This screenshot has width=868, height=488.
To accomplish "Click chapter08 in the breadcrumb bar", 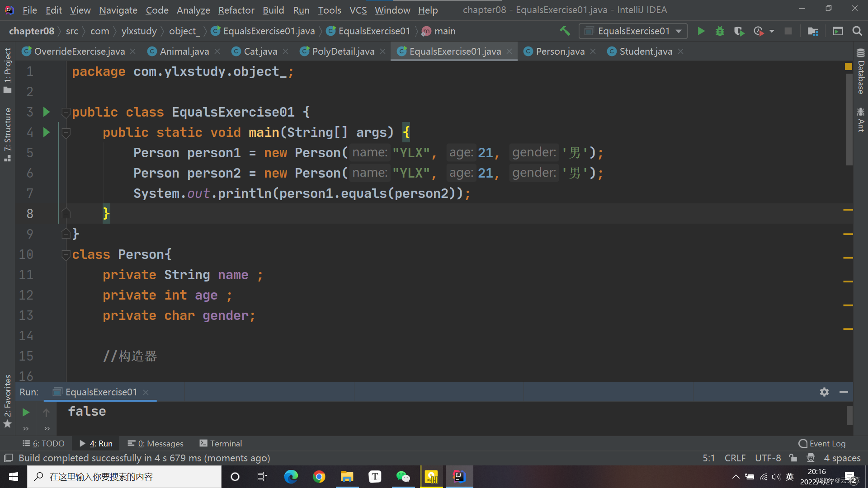I will click(x=32, y=31).
